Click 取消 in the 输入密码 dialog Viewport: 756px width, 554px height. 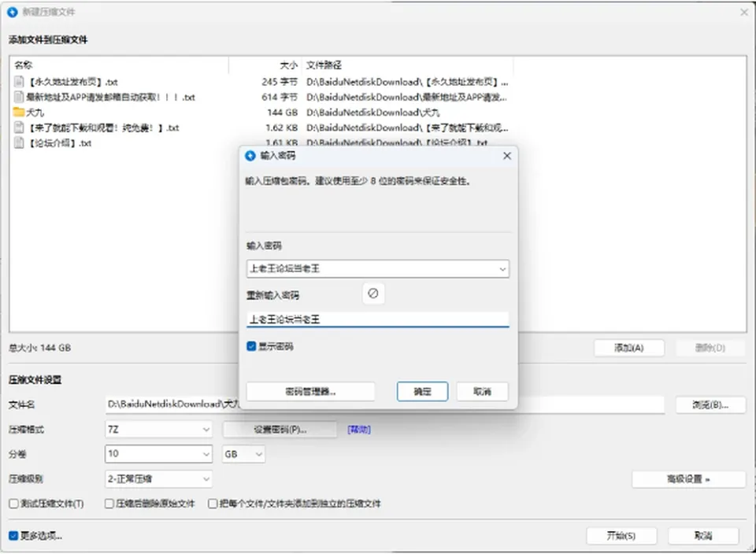click(482, 392)
